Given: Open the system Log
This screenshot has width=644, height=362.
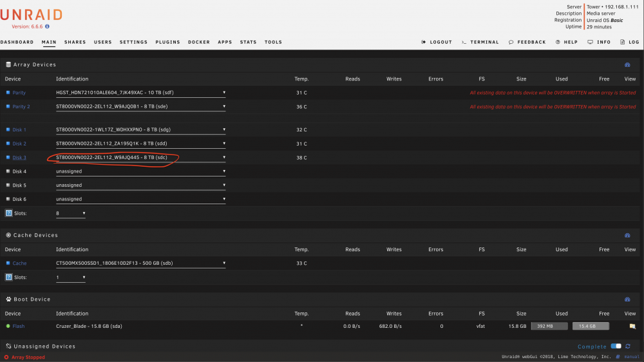Looking at the screenshot, I should pyautogui.click(x=630, y=42).
